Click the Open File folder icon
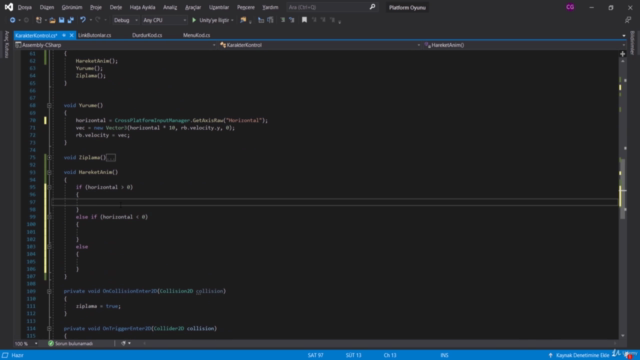The height and width of the screenshot is (360, 640). (52, 20)
